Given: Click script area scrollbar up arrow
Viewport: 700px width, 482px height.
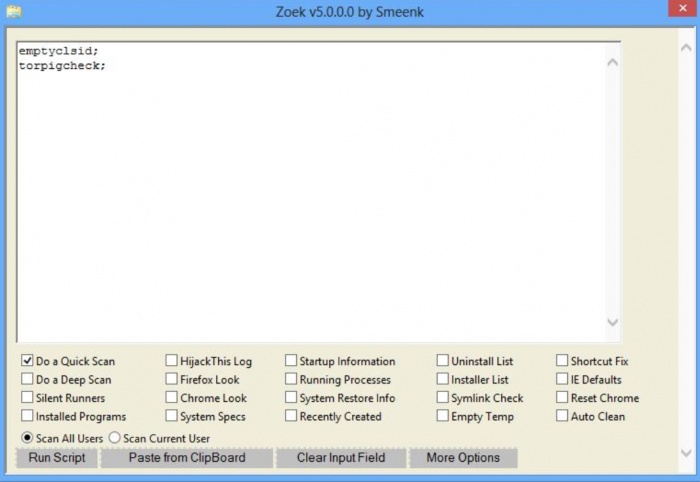Looking at the screenshot, I should (613, 63).
